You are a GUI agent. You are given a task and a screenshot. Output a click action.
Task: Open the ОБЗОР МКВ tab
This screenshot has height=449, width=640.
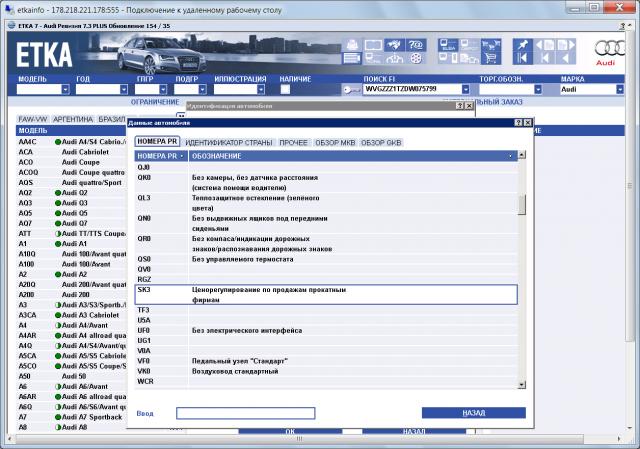pyautogui.click(x=335, y=142)
